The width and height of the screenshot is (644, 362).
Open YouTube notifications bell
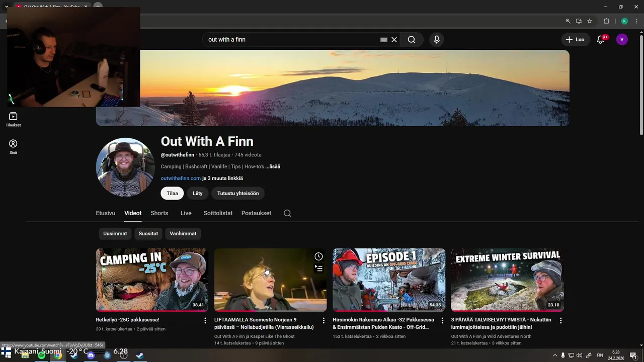click(601, 40)
